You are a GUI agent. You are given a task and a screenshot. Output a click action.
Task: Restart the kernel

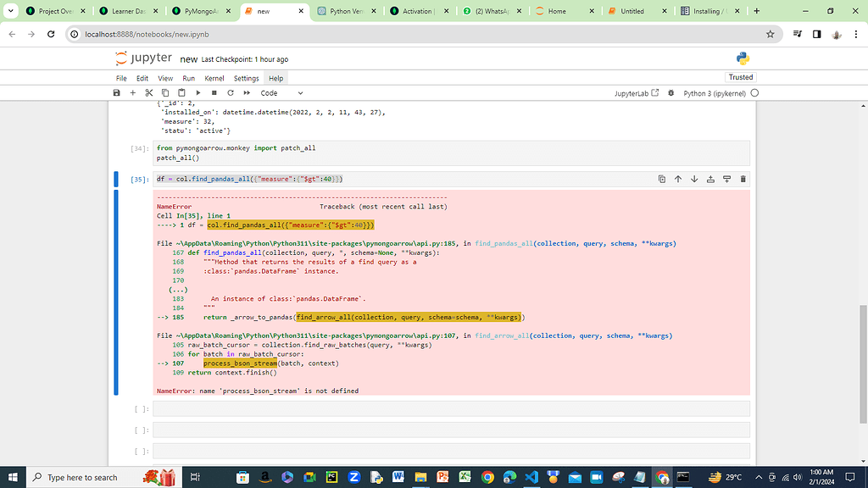(x=229, y=93)
